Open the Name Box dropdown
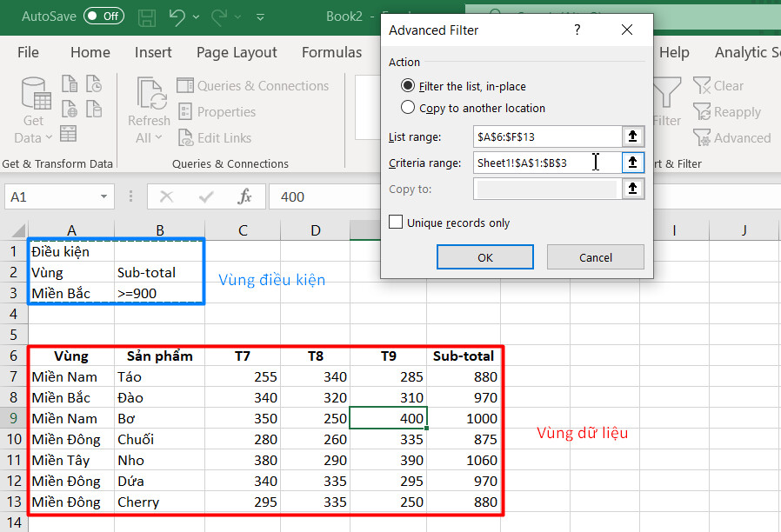781x532 pixels. point(103,196)
